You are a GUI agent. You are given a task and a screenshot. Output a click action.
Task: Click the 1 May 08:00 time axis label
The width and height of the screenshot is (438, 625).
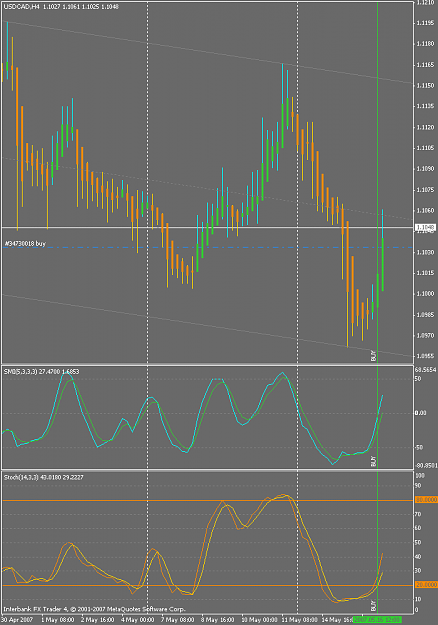click(58, 620)
